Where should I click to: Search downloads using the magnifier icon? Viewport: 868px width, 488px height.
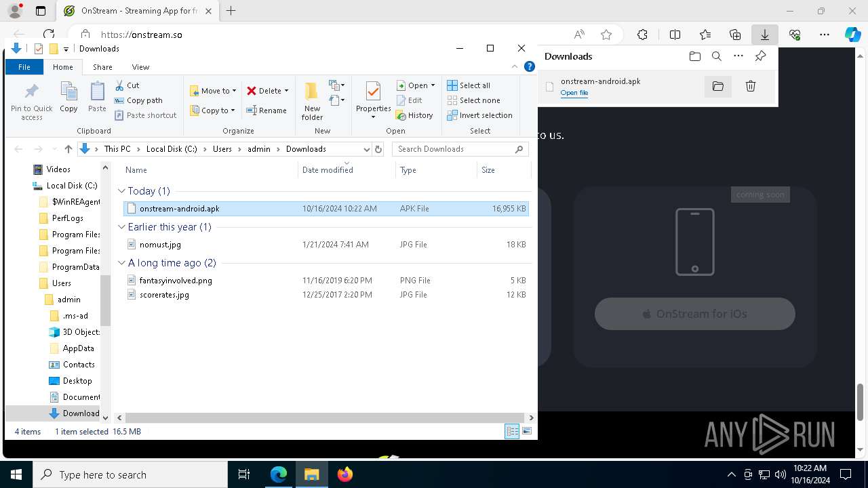click(716, 56)
